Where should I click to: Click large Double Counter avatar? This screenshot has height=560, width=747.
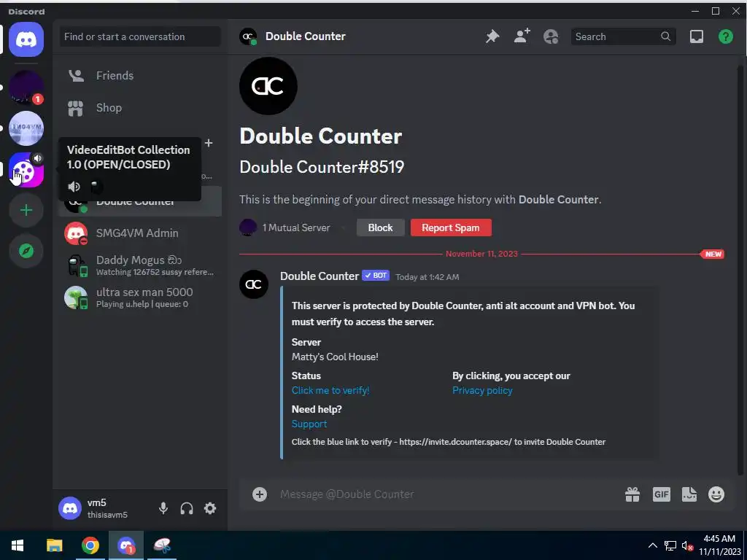point(268,86)
